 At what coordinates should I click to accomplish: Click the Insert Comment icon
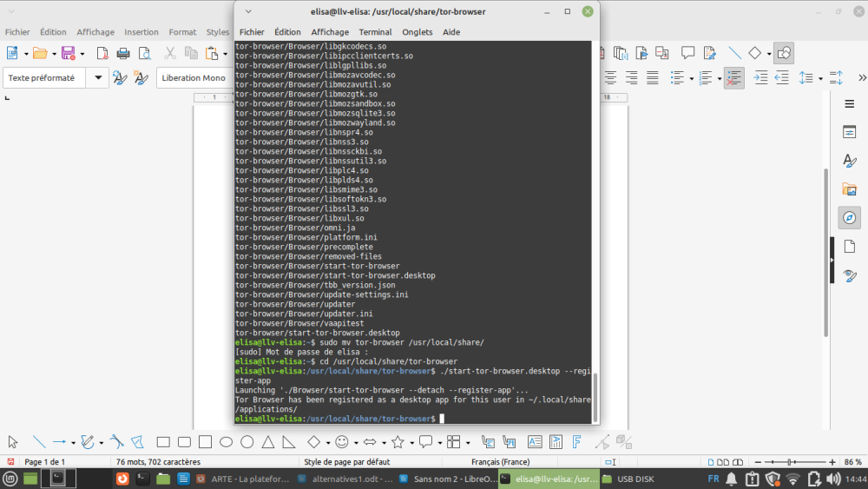point(688,54)
